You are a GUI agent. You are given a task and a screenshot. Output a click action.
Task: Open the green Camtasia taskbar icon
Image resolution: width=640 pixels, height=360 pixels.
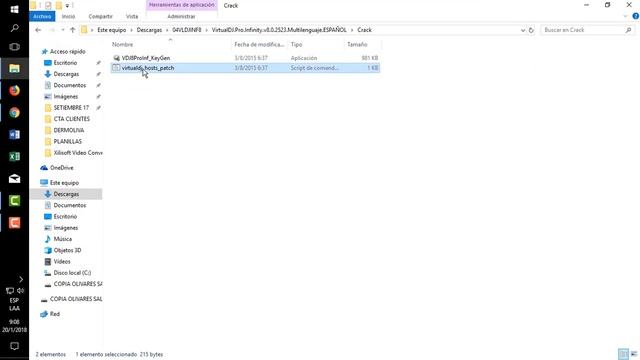point(14,200)
